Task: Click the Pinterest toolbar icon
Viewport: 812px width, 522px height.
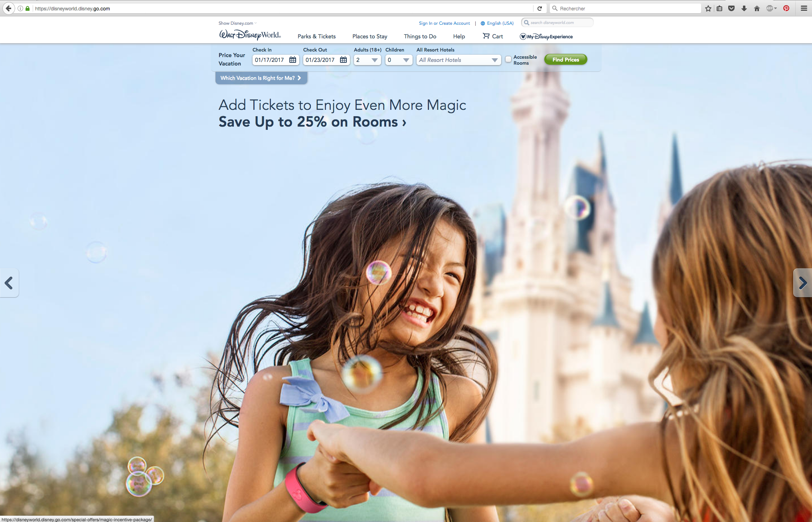Action: [x=786, y=8]
